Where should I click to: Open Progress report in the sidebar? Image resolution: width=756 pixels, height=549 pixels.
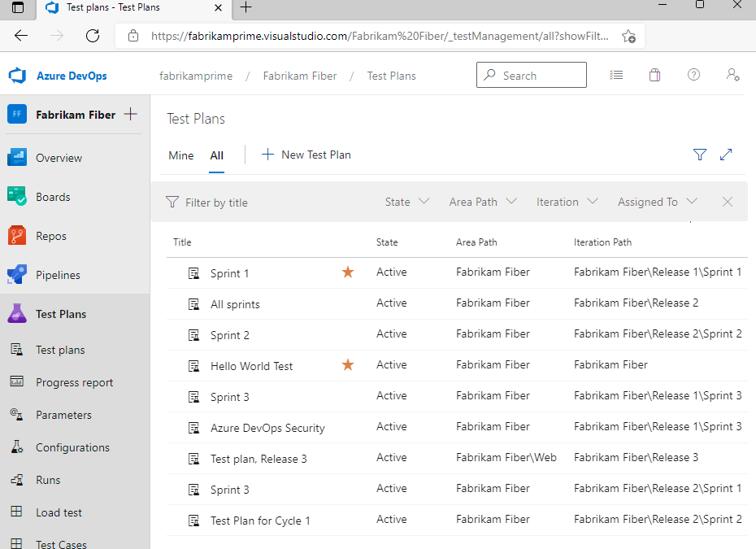(75, 382)
